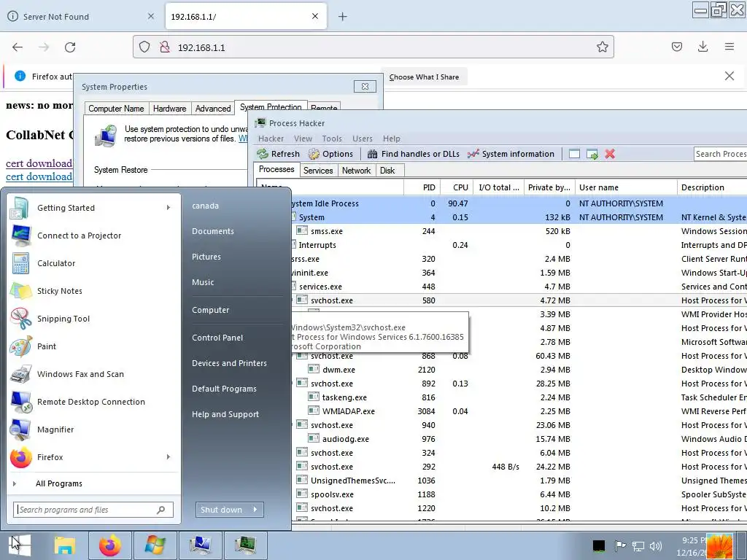Click the Firefox address bar
The image size is (747, 560).
(373, 47)
